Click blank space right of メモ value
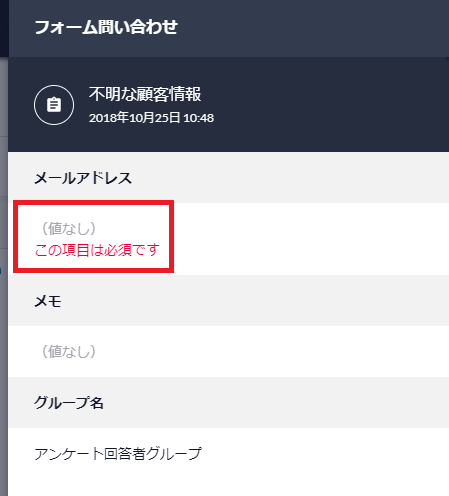 (273, 351)
